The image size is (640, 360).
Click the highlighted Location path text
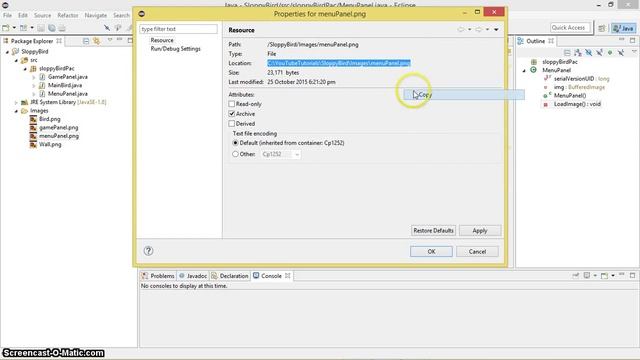339,63
